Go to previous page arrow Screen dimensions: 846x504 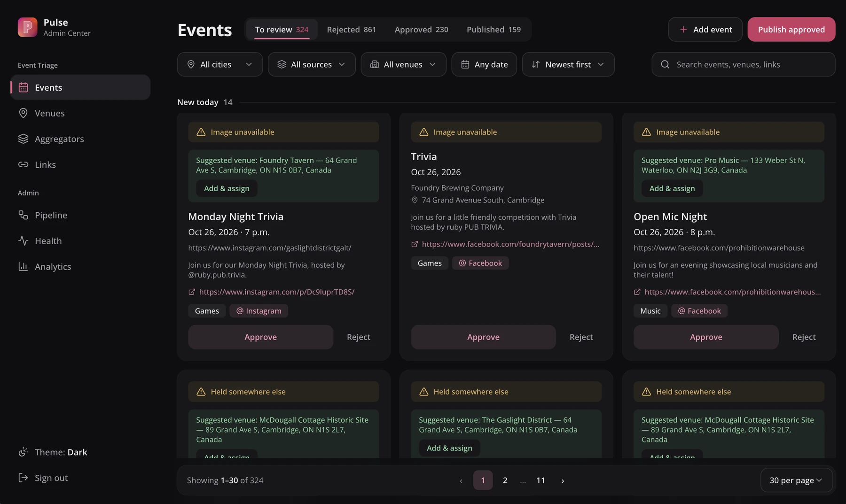tap(461, 481)
